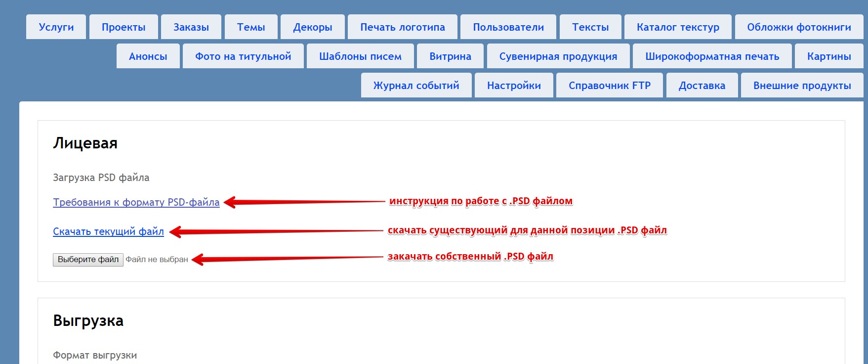Select the Фото на титульной tab
Screen dimensions: 868x364
(x=243, y=56)
